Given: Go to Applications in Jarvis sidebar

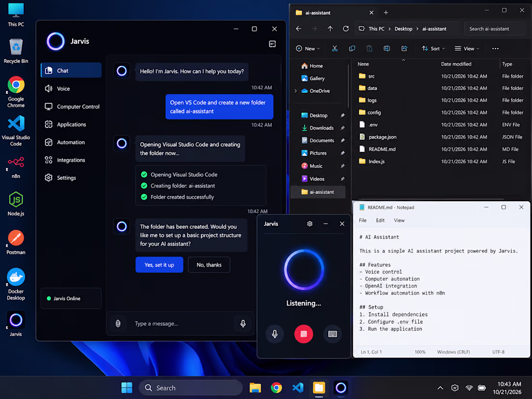Looking at the screenshot, I should click(x=71, y=124).
